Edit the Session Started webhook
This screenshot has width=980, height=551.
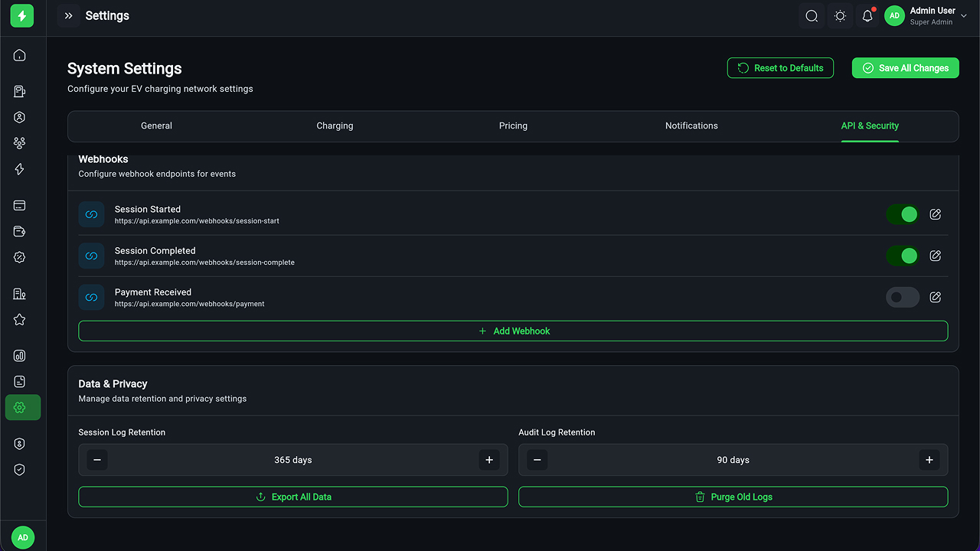click(935, 214)
